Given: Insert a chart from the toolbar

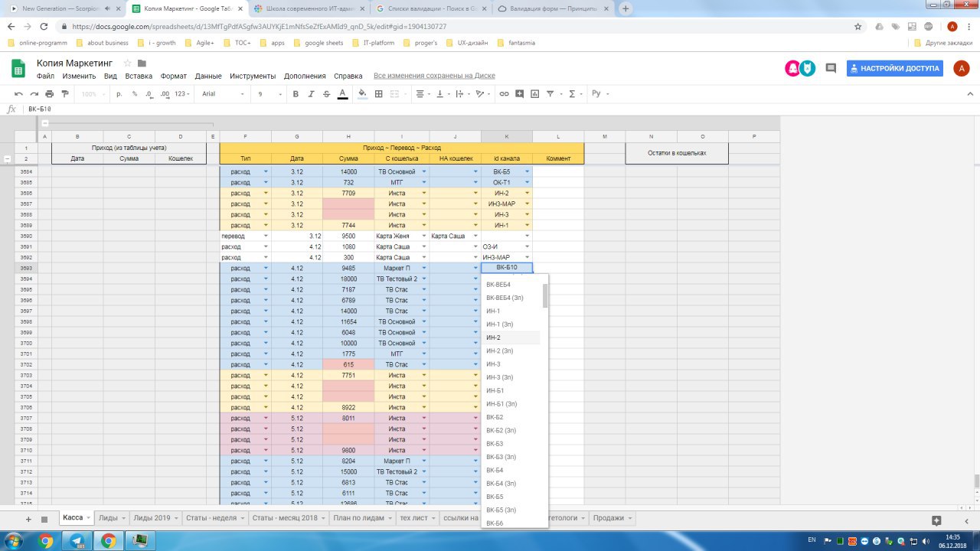Looking at the screenshot, I should tap(535, 93).
